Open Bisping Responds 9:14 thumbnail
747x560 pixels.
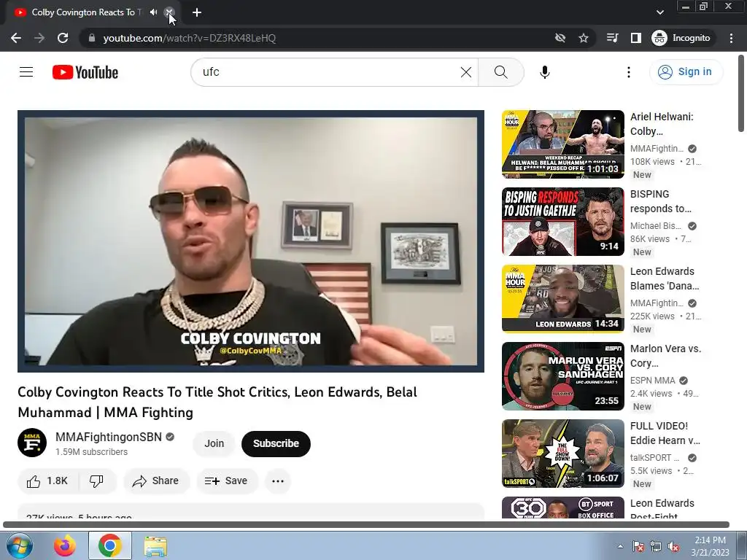(562, 222)
